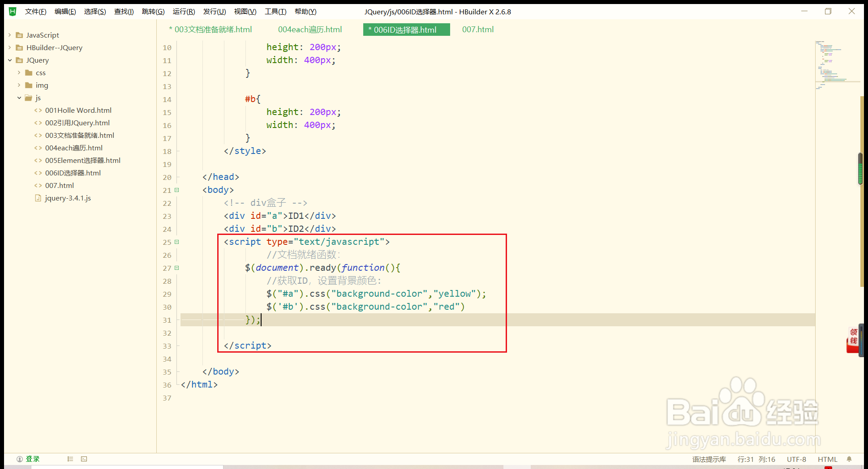
Task: Expand the css folder chevron
Action: (19, 72)
